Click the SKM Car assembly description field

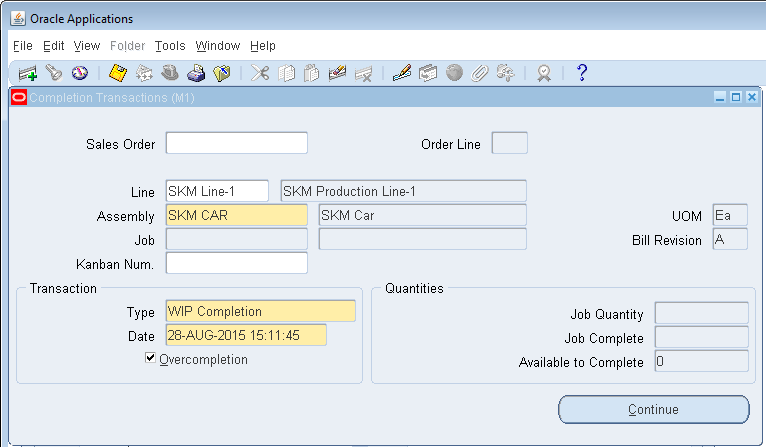[423, 215]
